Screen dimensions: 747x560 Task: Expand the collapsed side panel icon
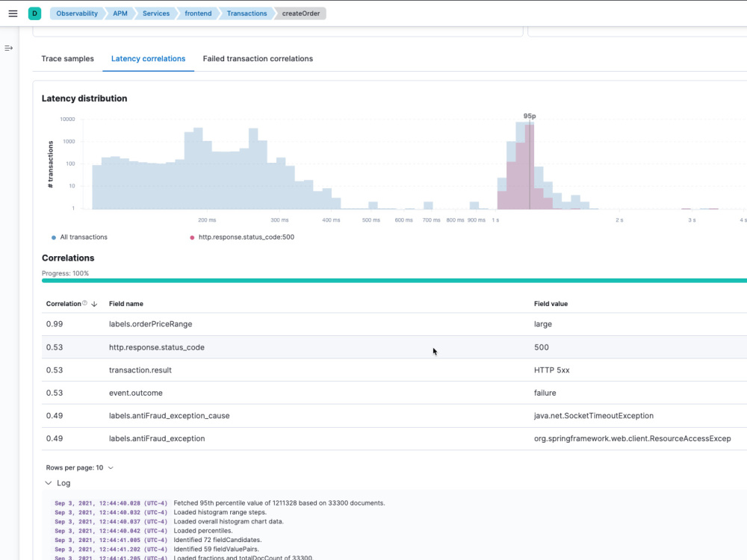8,48
